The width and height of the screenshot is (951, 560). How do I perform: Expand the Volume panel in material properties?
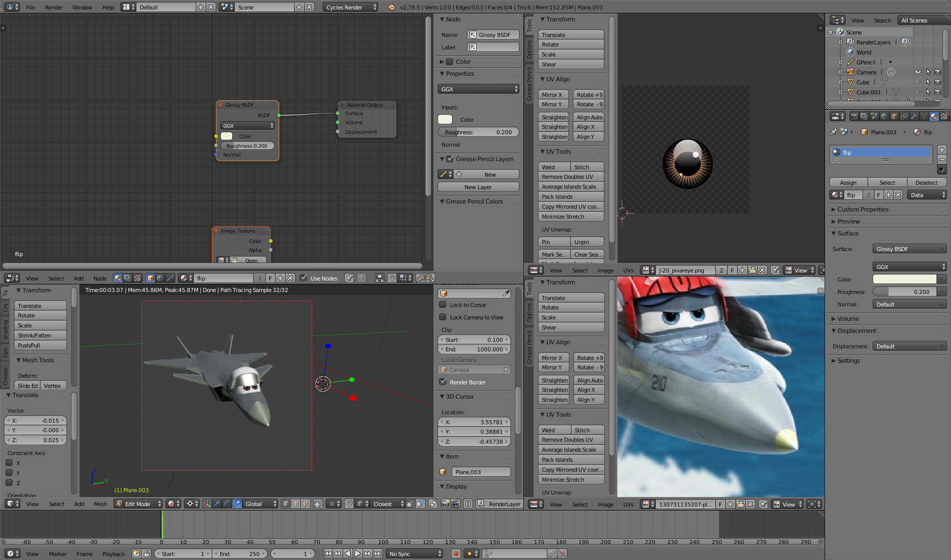848,319
